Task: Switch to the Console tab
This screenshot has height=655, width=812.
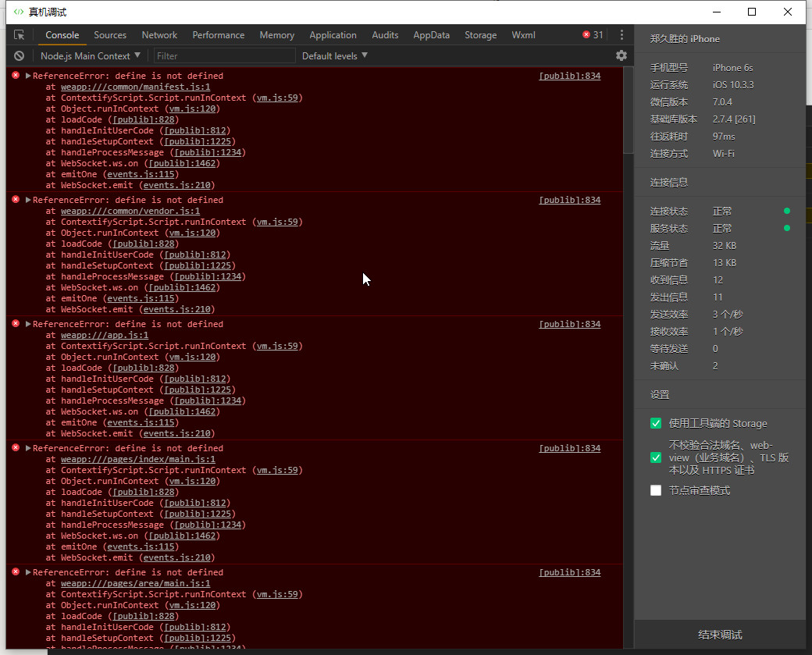Action: [62, 35]
